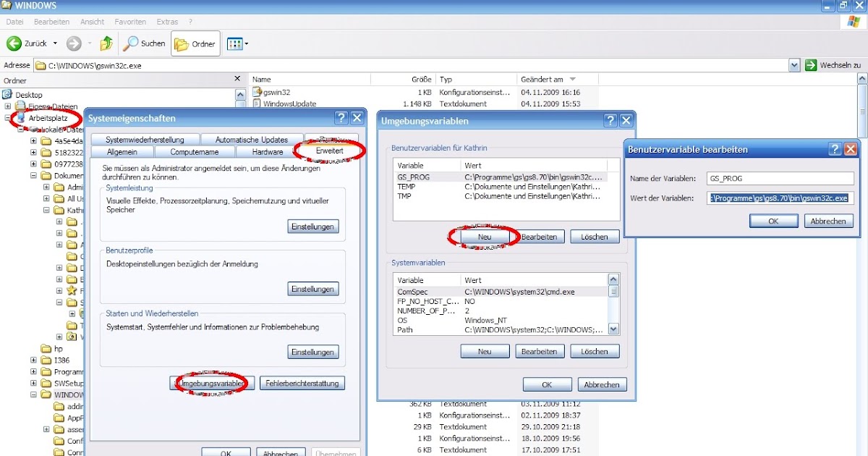
Task: Switch to Automatische Updates tab
Action: [x=252, y=140]
